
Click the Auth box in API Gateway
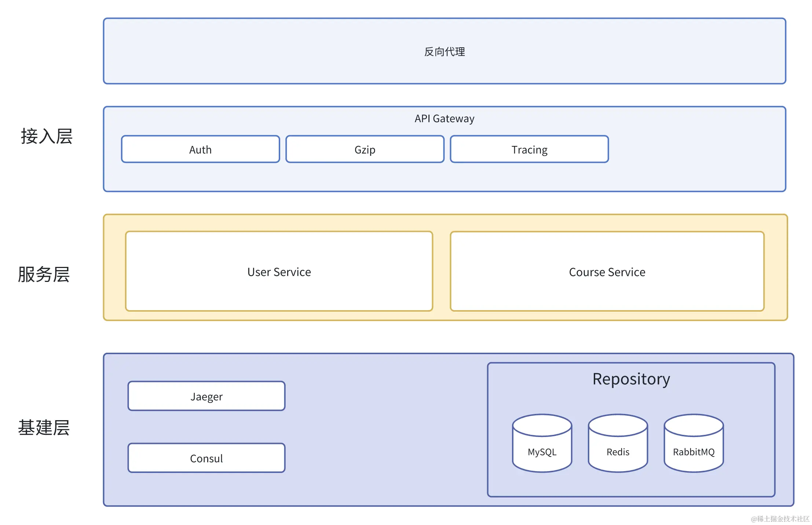200,149
